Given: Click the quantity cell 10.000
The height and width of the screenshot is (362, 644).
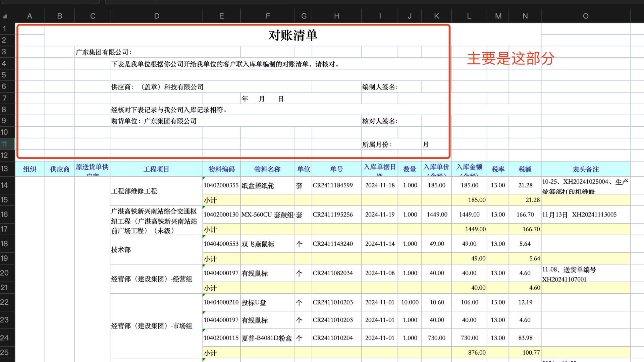Looking at the screenshot, I should [410, 302].
